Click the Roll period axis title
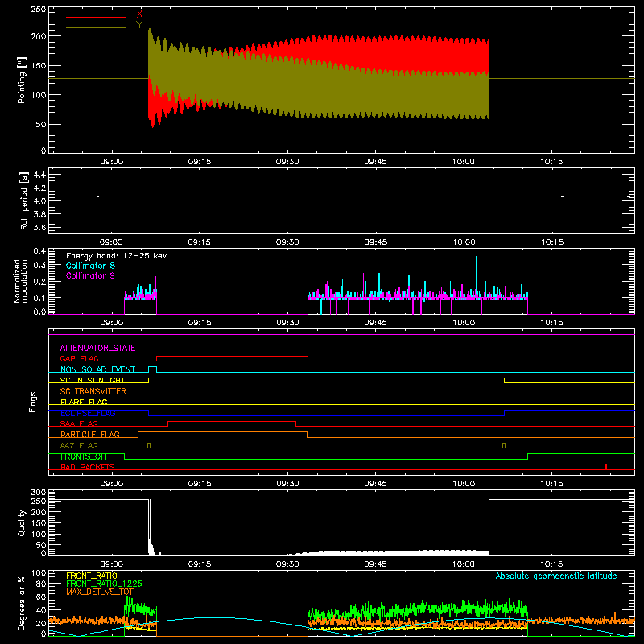 tap(24, 200)
